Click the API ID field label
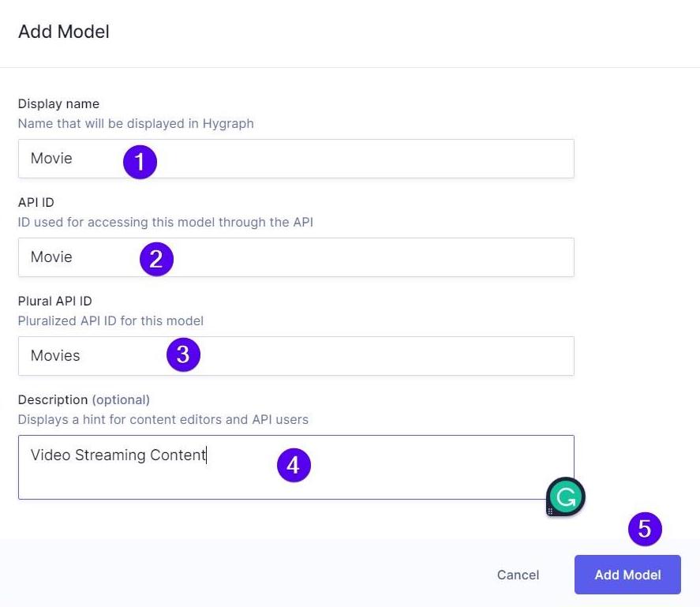 click(36, 202)
